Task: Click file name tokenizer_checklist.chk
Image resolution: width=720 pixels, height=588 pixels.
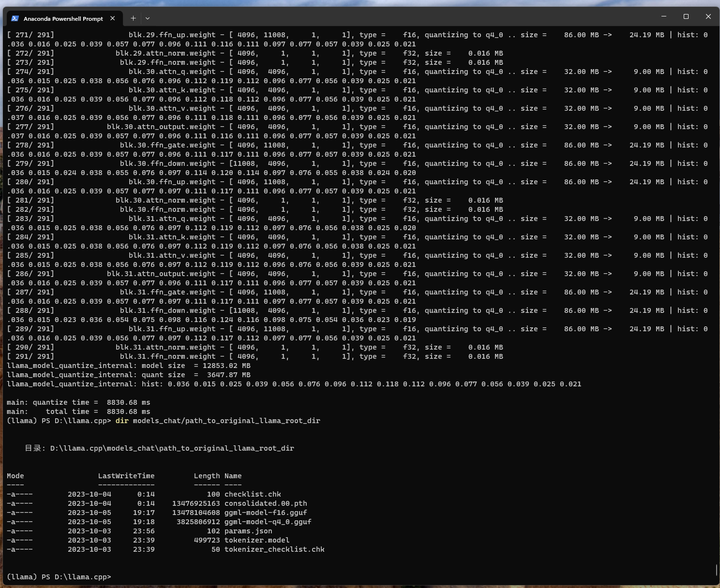Action: (x=274, y=549)
